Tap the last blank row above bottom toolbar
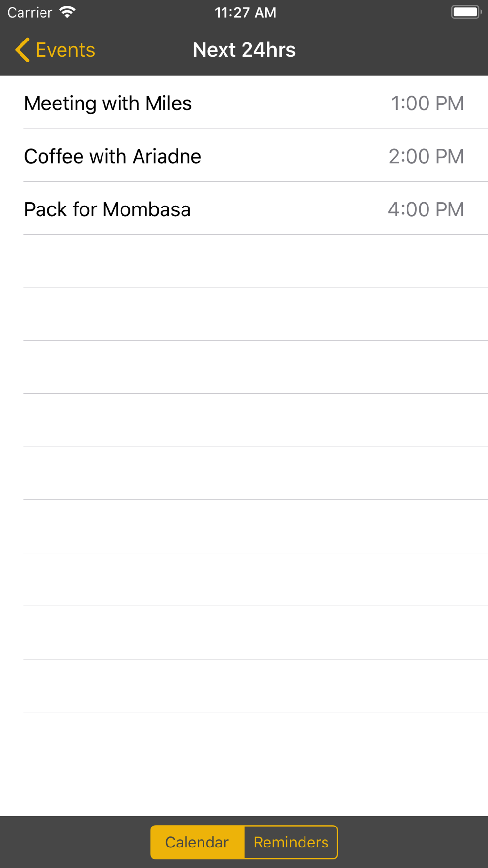The height and width of the screenshot is (868, 488). tap(244, 790)
